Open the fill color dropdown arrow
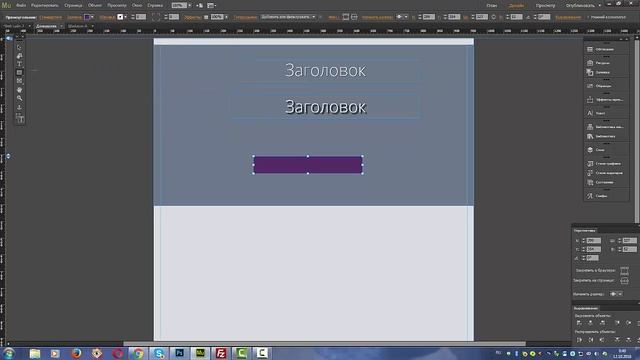The image size is (640, 360). [93, 17]
